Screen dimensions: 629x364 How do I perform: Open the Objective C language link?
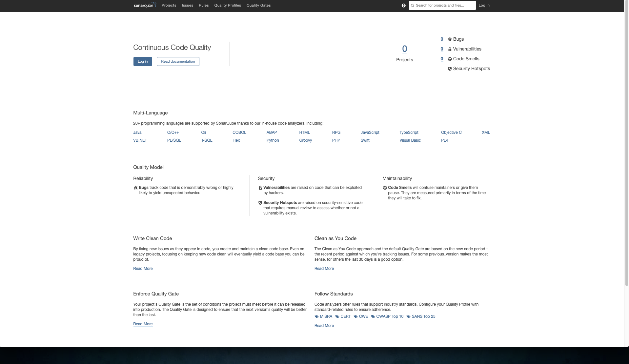click(x=451, y=132)
